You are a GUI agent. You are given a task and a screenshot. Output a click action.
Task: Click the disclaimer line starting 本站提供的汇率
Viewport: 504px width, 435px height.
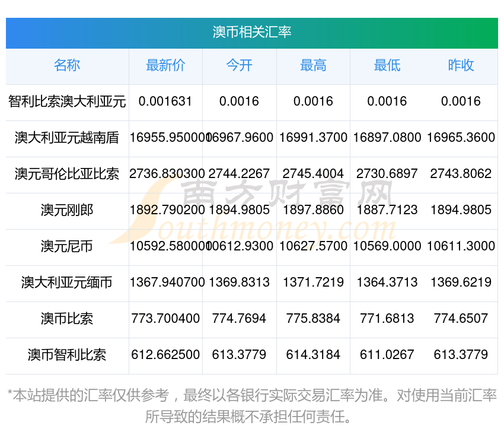252,395
